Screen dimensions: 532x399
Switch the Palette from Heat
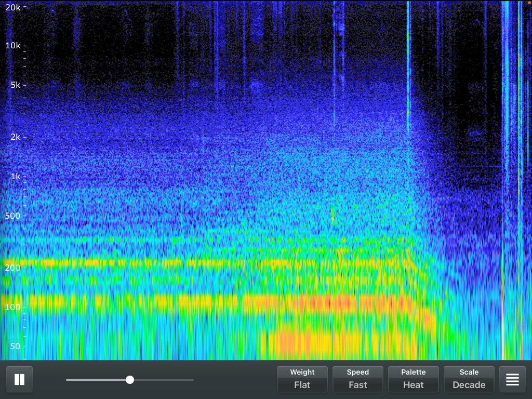tap(413, 379)
